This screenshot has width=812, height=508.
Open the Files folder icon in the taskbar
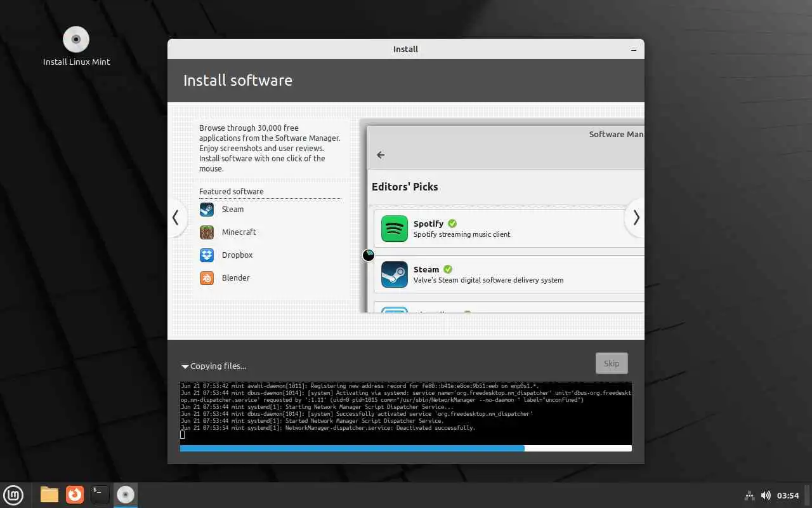[x=49, y=495]
